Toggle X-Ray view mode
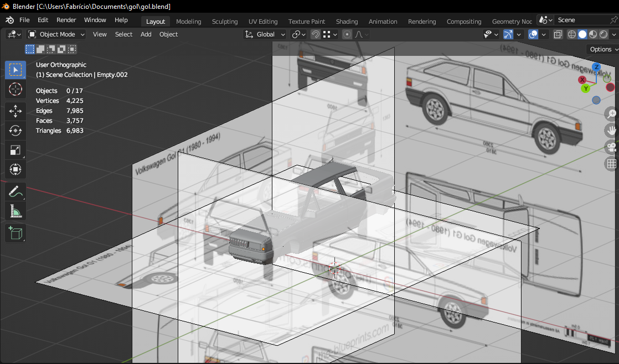Image resolution: width=619 pixels, height=364 pixels. coord(558,35)
